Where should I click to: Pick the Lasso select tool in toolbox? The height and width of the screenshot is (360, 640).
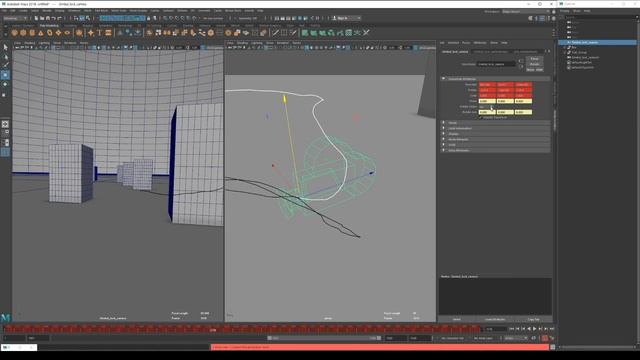coord(5,57)
